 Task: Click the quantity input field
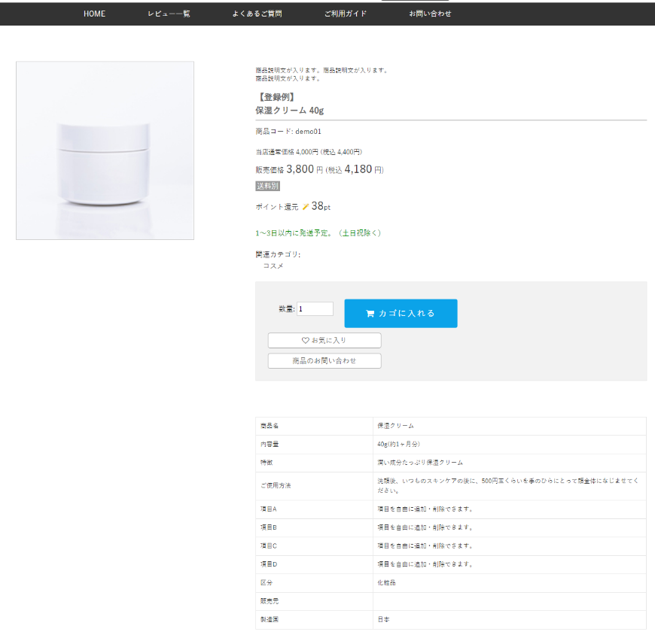click(x=315, y=309)
